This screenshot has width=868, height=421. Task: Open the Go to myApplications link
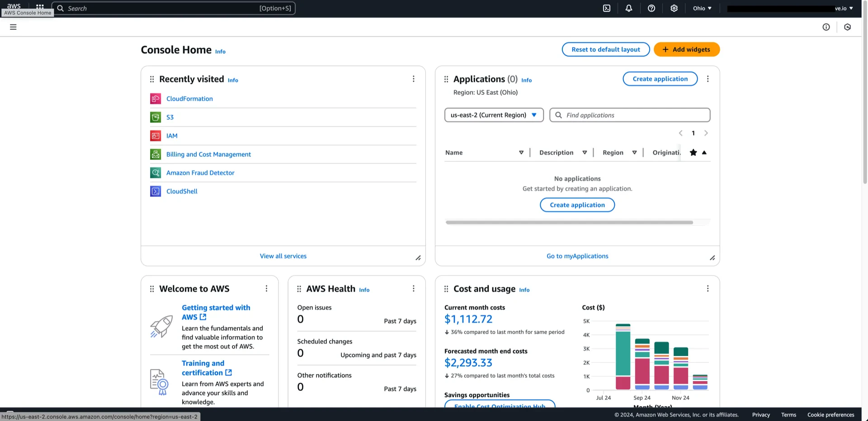tap(577, 256)
